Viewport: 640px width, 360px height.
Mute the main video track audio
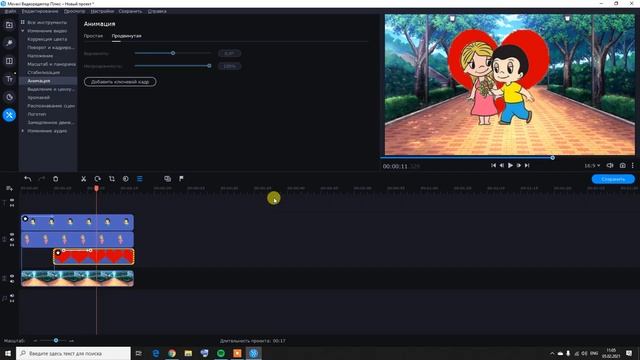[x=12, y=281]
